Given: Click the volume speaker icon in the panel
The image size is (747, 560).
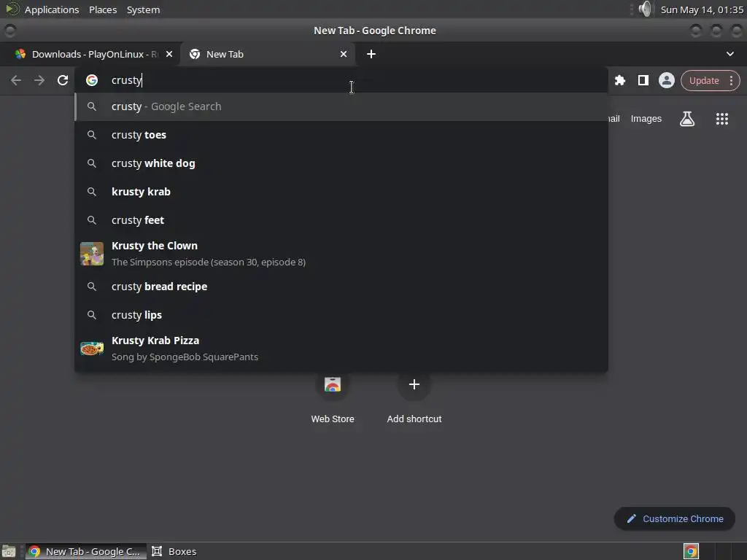Looking at the screenshot, I should pos(645,9).
